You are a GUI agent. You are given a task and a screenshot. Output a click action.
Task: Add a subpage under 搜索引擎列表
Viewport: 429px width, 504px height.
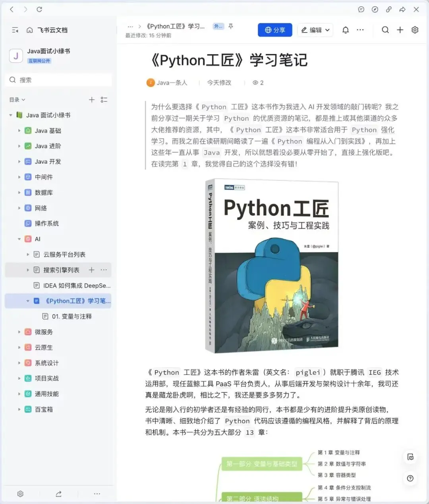(92, 270)
